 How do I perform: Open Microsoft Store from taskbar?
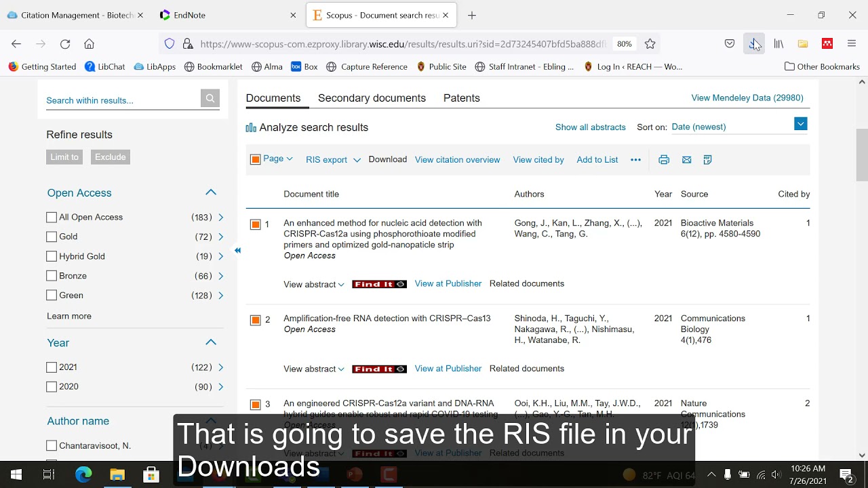point(151,474)
